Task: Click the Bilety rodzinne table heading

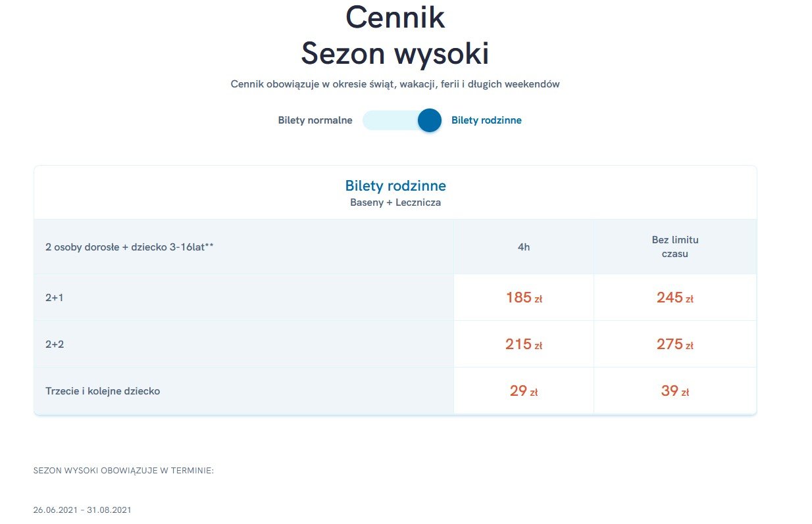Action: (x=395, y=186)
